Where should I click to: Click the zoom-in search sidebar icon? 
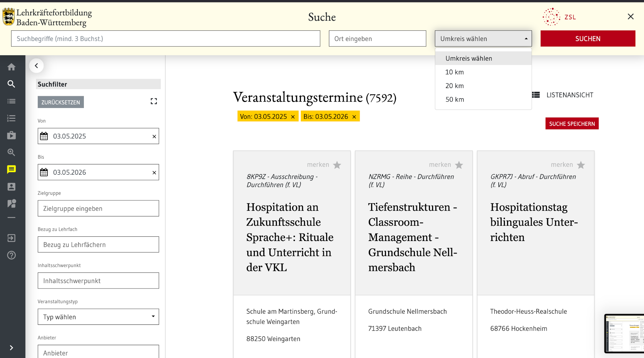(x=11, y=153)
